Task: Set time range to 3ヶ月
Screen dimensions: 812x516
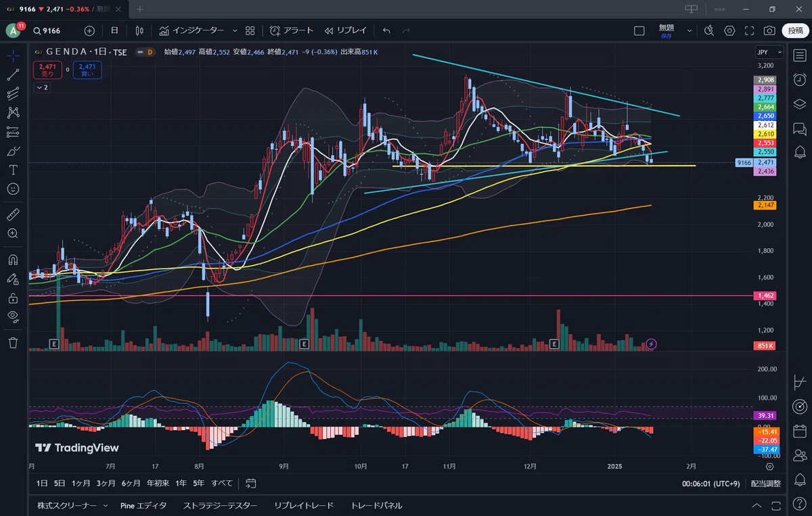Action: point(106,484)
